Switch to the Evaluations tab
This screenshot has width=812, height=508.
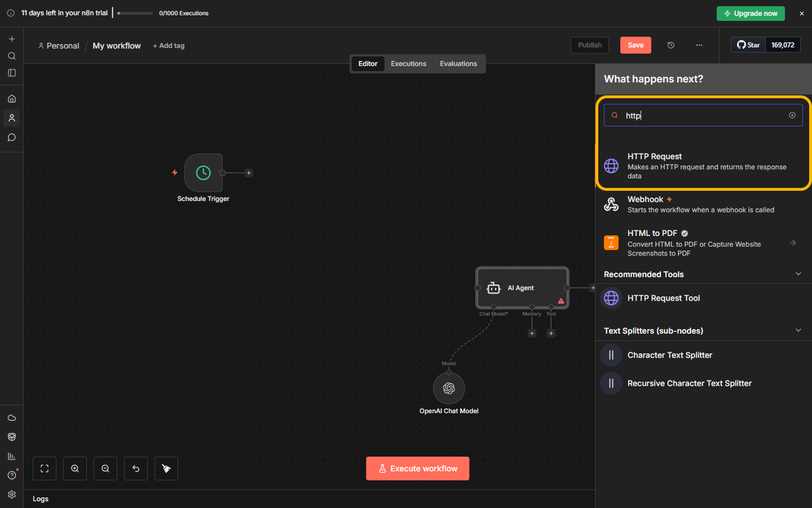[x=458, y=64]
